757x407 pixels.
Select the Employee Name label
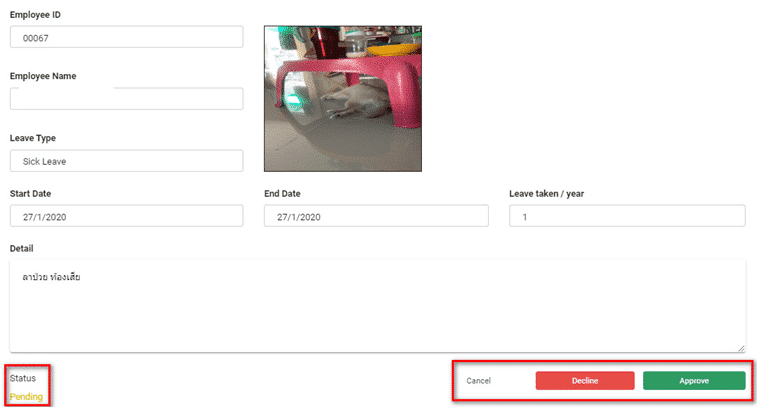click(x=43, y=76)
